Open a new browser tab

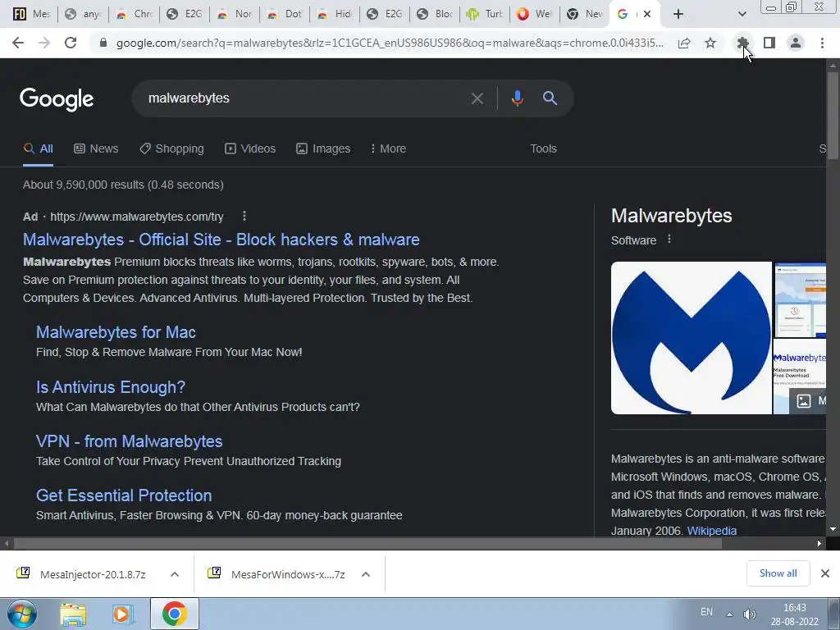(x=678, y=14)
